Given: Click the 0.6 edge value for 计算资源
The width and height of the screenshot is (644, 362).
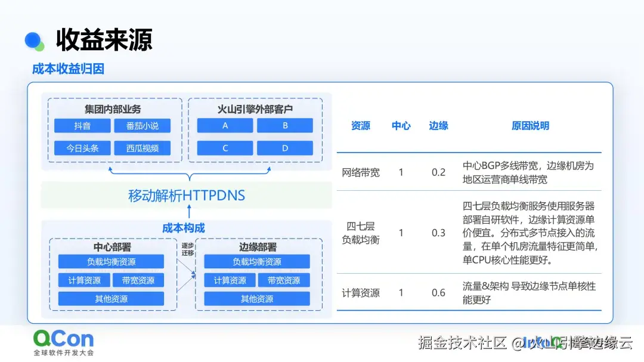Looking at the screenshot, I should click(439, 292).
